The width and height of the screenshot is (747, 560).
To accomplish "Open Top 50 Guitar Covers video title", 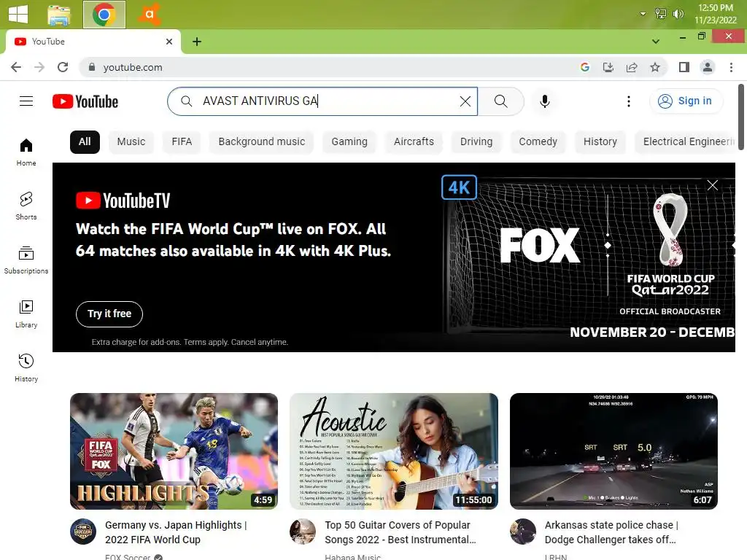I will pyautogui.click(x=400, y=532).
